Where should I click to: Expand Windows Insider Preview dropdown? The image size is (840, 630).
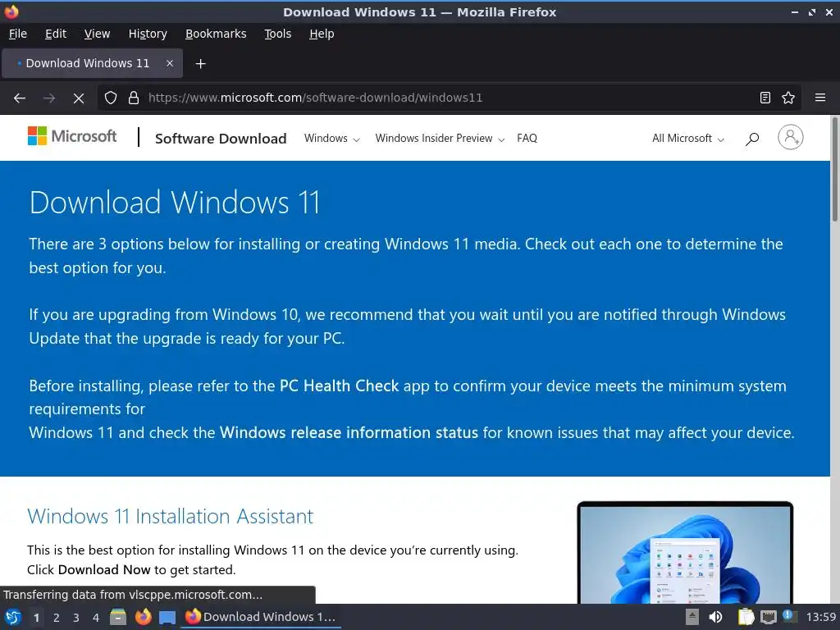coord(440,138)
